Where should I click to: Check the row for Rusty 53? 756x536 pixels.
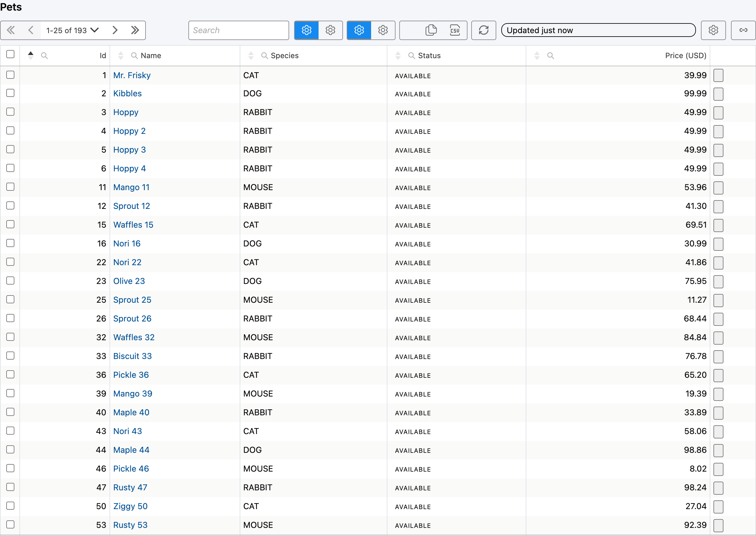click(x=10, y=524)
